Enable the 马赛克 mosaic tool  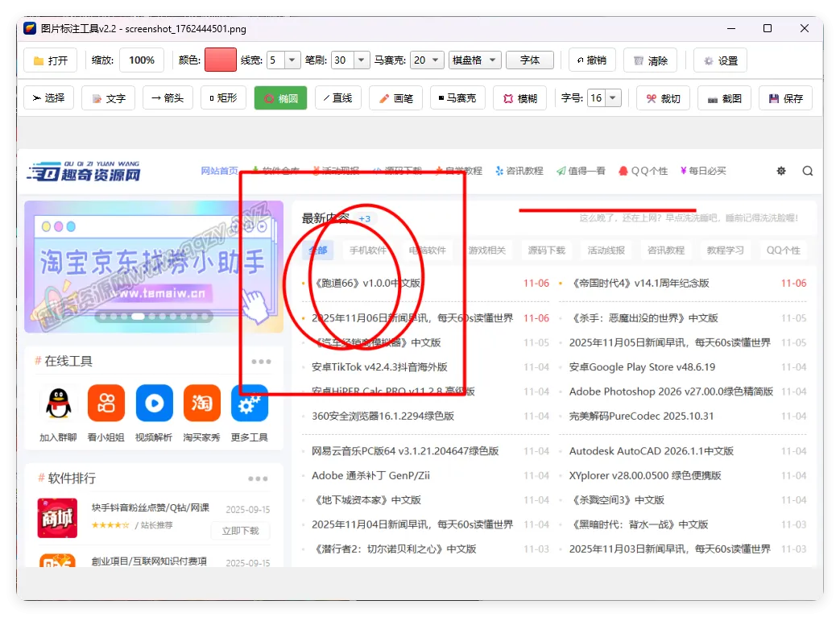point(457,97)
